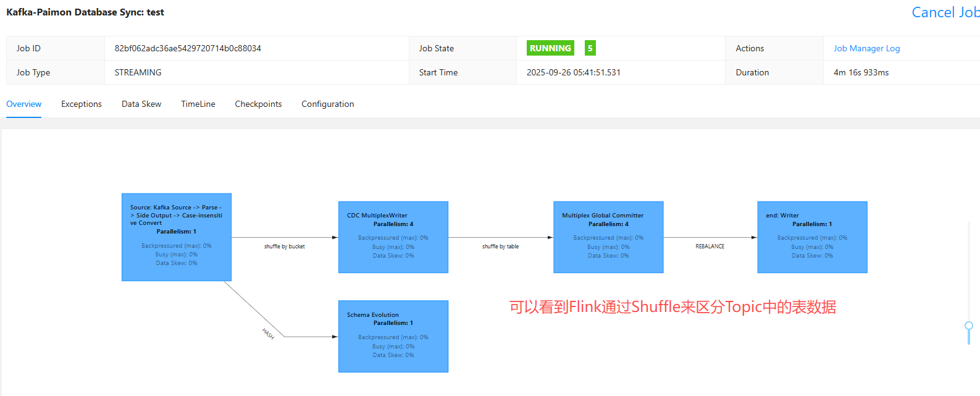
Task: Select the Overview tab
Action: pyautogui.click(x=24, y=104)
